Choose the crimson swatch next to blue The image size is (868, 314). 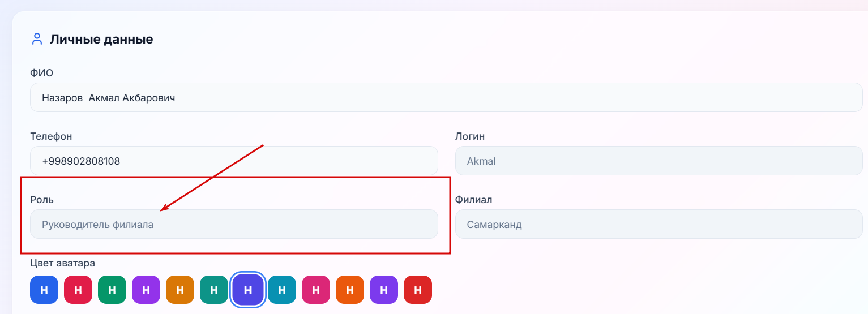(78, 290)
